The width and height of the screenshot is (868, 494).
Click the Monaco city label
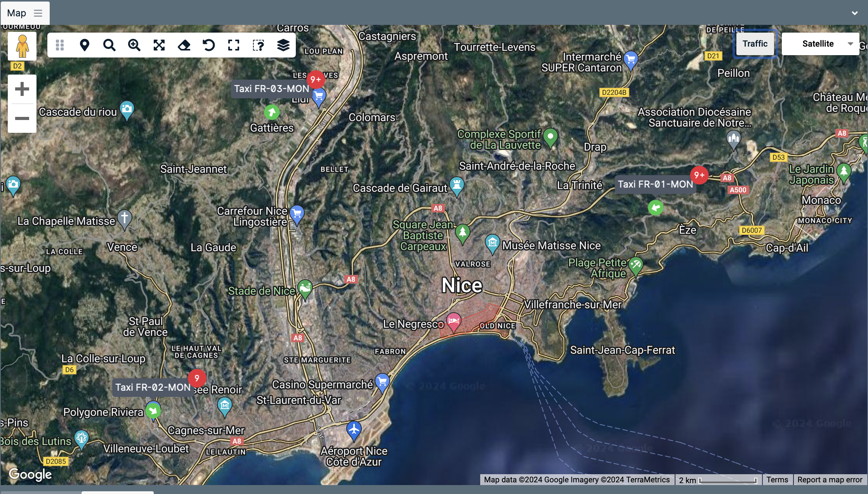(821, 200)
